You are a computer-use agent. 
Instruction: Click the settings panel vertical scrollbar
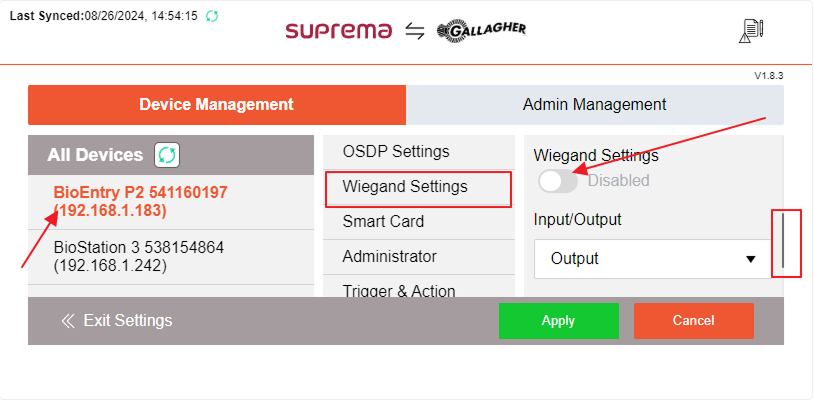pyautogui.click(x=783, y=243)
